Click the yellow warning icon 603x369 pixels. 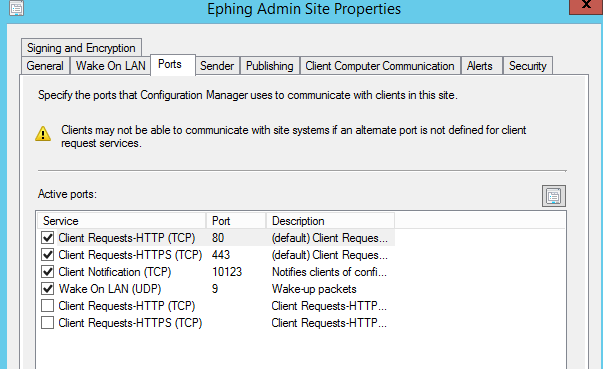click(x=43, y=133)
